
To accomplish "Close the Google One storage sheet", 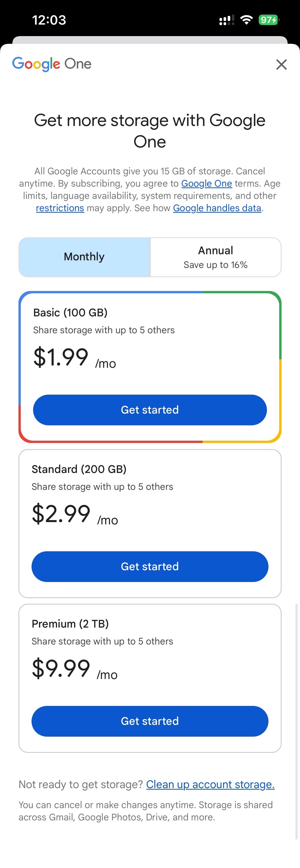I will (x=281, y=64).
